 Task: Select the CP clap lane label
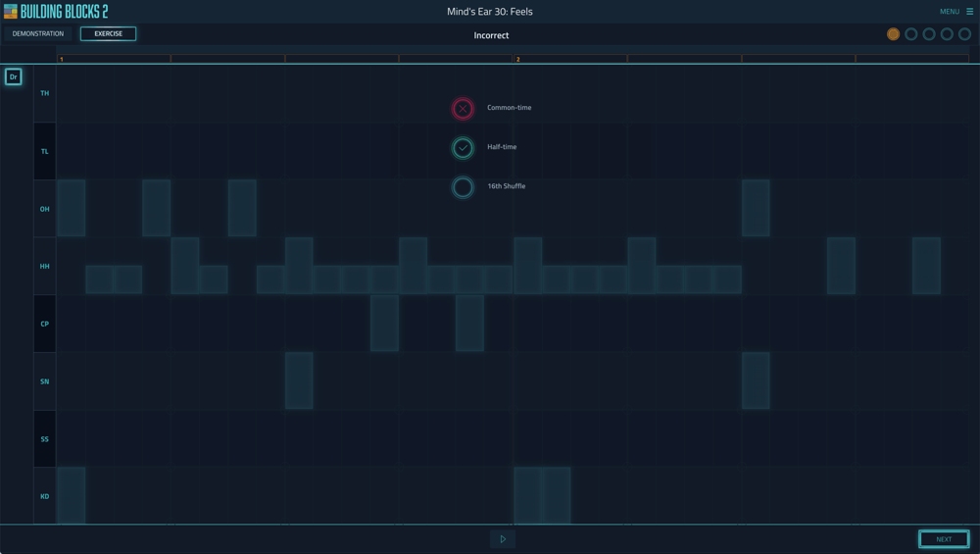point(45,324)
